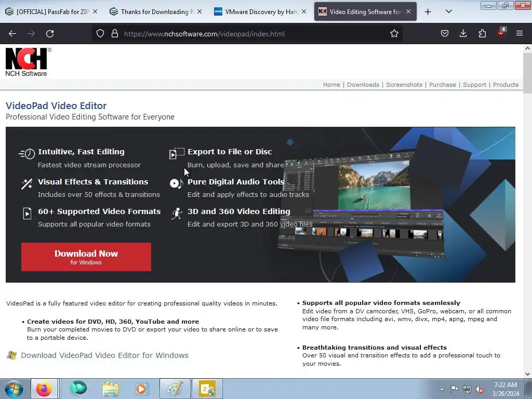The width and height of the screenshot is (532, 399).
Task: Open the Pocket save icon
Action: point(445,34)
